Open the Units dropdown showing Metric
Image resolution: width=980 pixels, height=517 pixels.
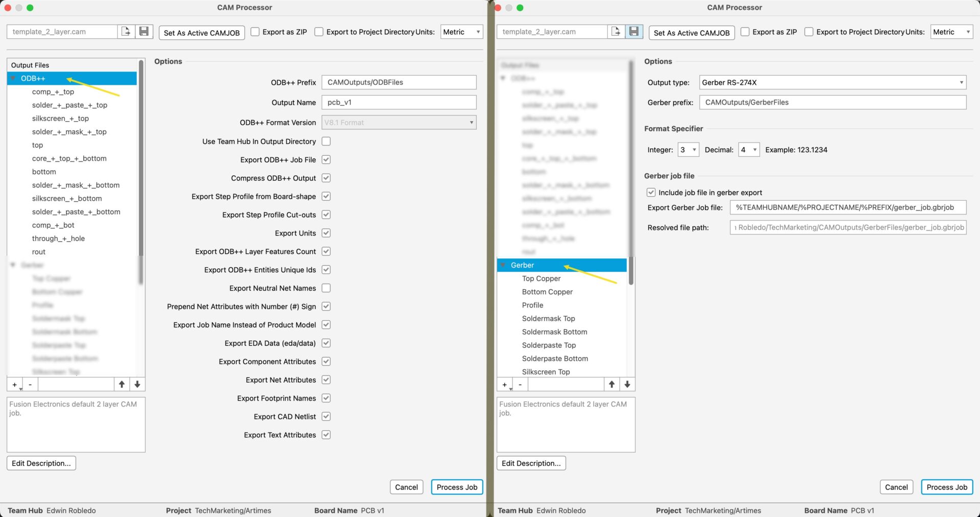pos(461,32)
